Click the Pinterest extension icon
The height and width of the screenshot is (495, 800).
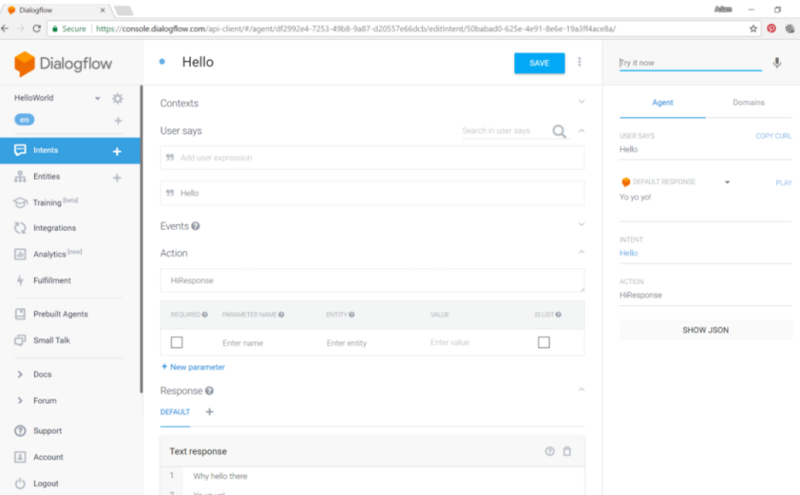click(x=771, y=29)
